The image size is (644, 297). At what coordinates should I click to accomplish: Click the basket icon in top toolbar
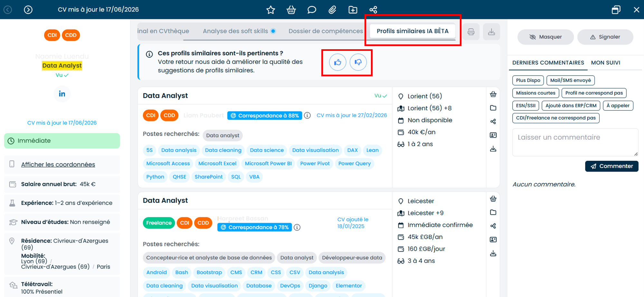tap(291, 10)
